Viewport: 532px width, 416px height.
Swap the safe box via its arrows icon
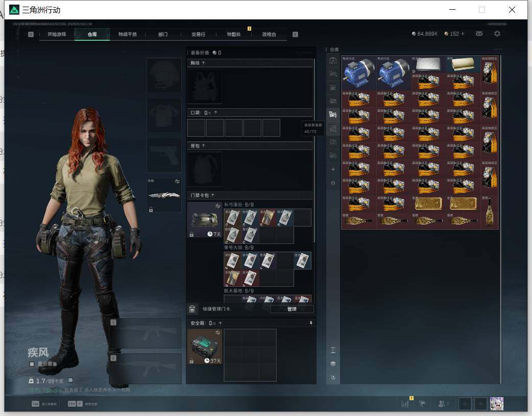tap(218, 332)
